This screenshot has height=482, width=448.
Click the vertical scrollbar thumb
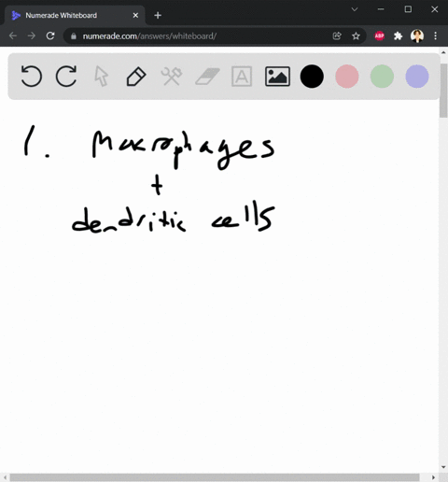[443, 91]
